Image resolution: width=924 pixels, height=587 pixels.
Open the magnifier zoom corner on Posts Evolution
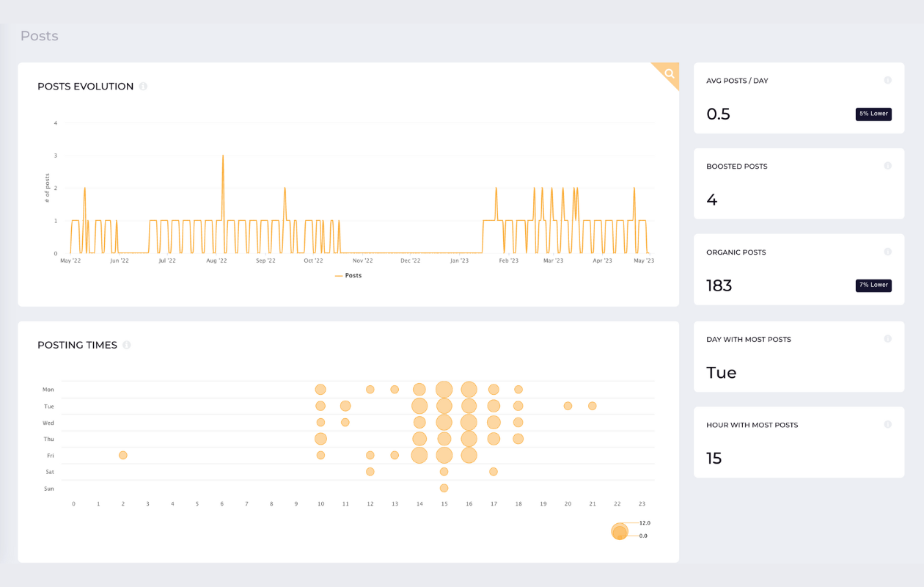(x=669, y=73)
